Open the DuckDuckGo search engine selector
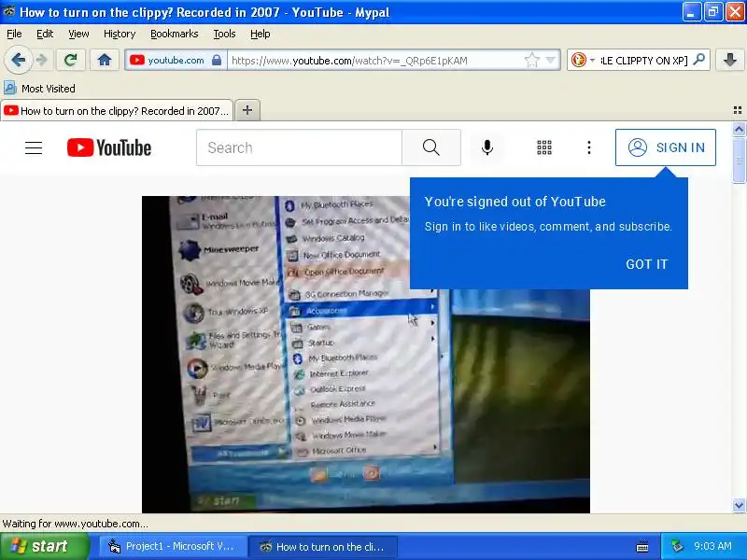Viewport: 747px width, 560px height. coord(583,60)
